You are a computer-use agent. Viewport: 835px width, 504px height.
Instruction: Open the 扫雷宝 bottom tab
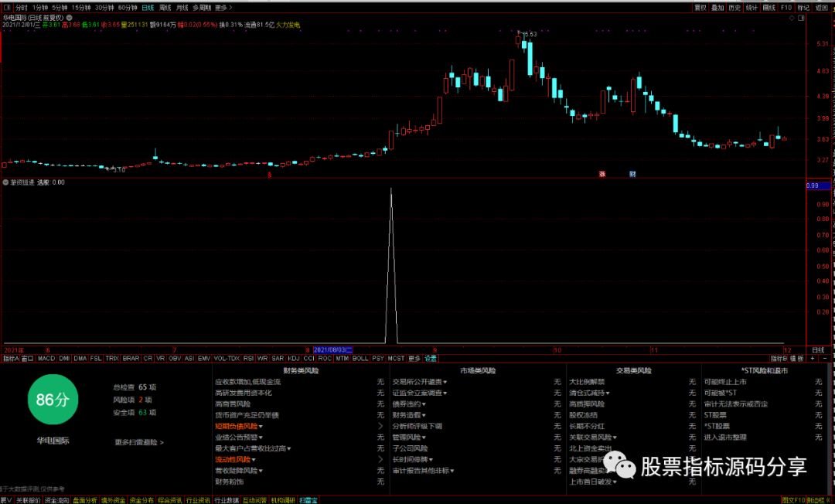click(308, 500)
